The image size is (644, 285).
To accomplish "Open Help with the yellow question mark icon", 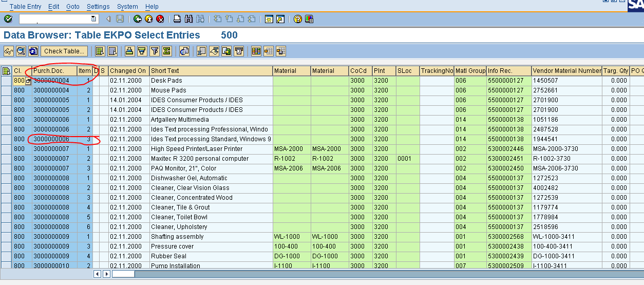I will [x=297, y=19].
